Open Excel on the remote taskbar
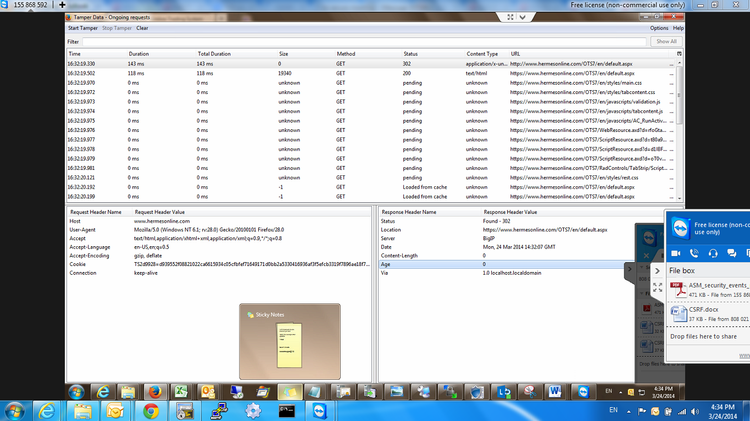Image resolution: width=750 pixels, height=421 pixels. [x=181, y=392]
